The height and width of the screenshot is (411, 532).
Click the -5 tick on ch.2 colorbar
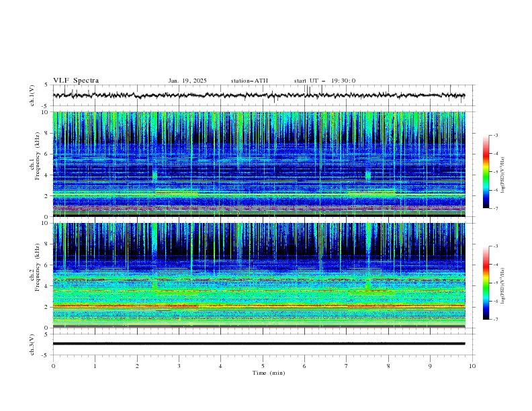[495, 283]
